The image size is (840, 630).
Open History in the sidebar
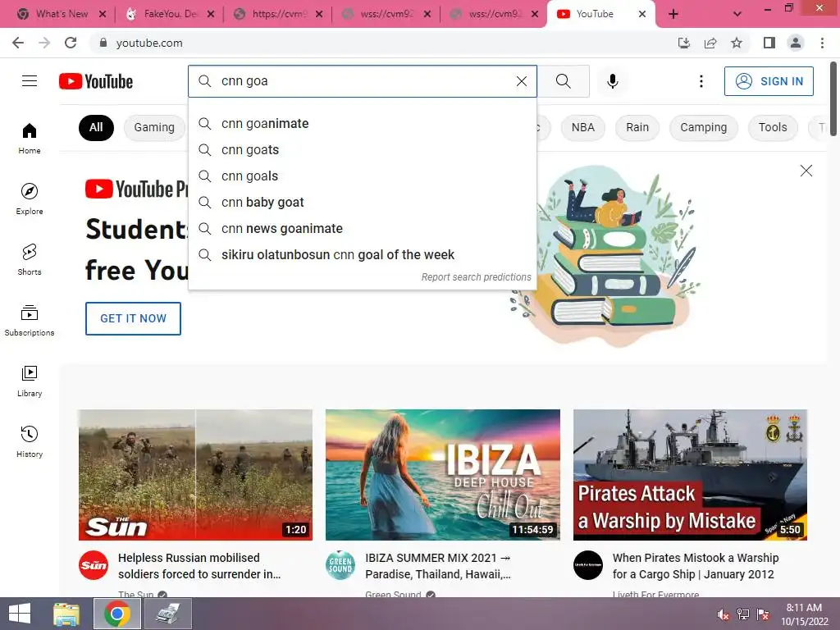(x=30, y=442)
